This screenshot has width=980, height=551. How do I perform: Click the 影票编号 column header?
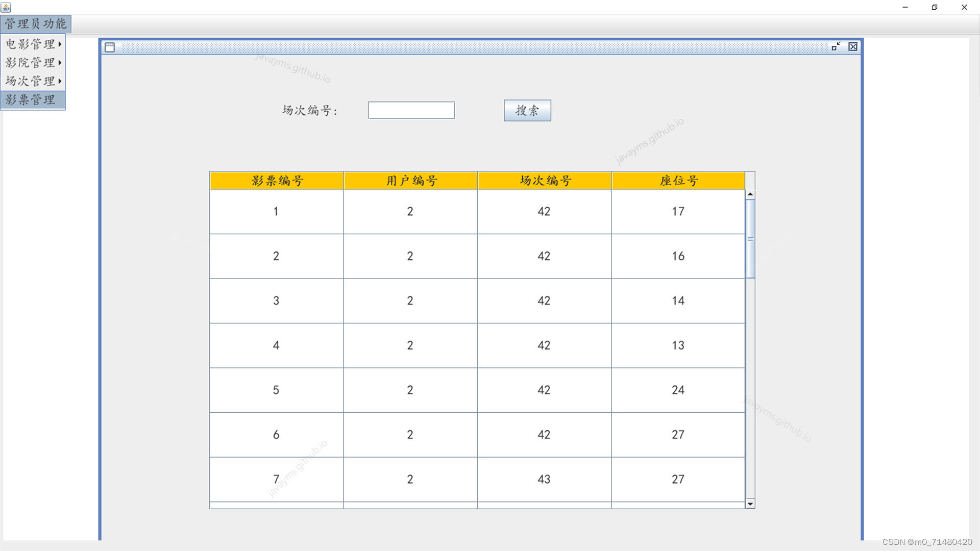[277, 181]
